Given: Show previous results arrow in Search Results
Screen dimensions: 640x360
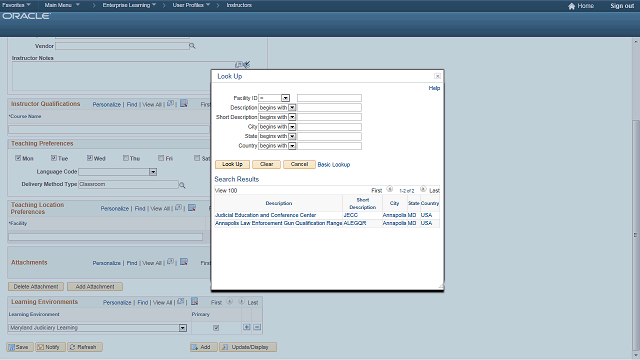Looking at the screenshot, I should 390,189.
